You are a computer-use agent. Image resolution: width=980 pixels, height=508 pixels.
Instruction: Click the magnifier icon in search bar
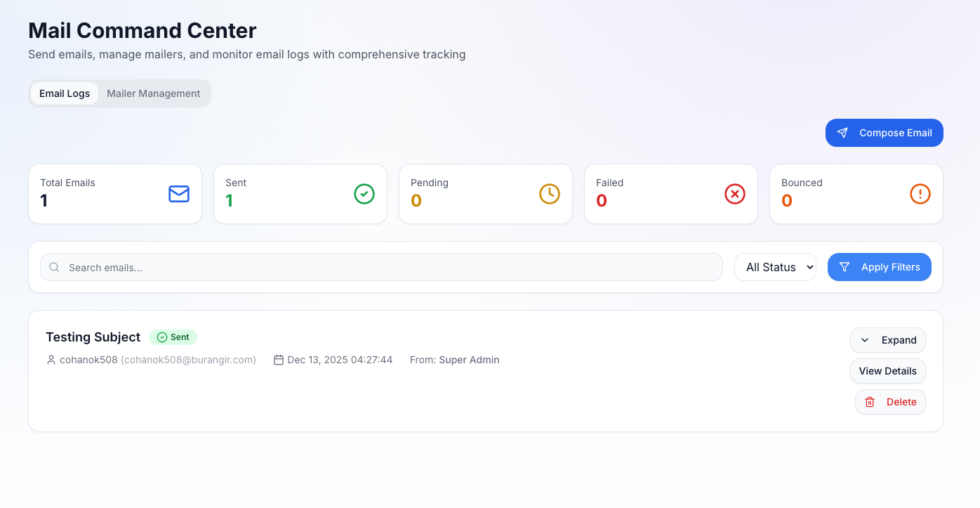point(54,267)
